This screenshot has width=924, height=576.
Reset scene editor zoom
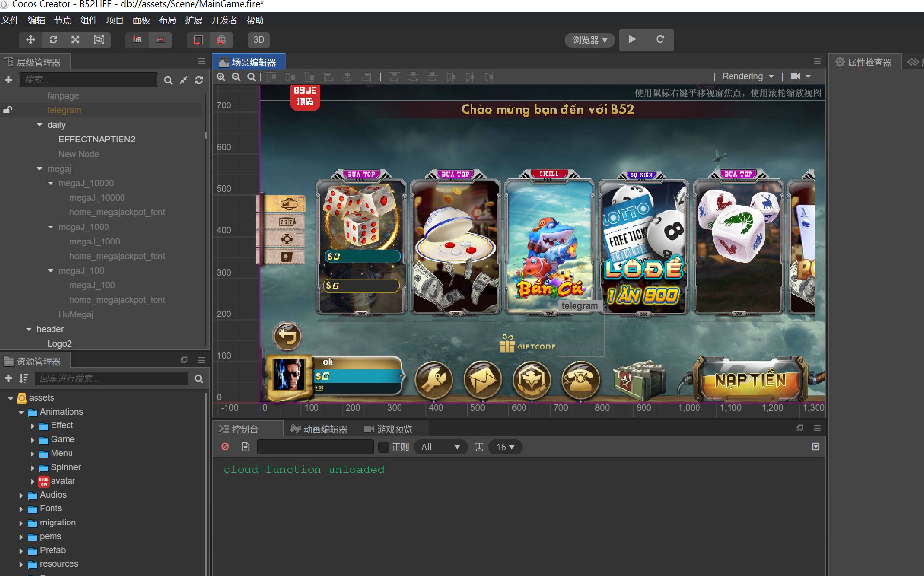pyautogui.click(x=251, y=77)
